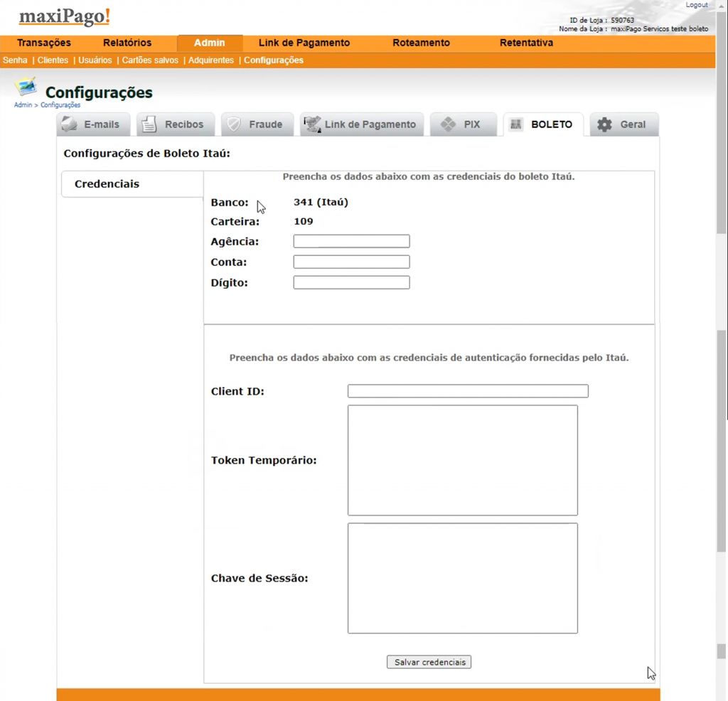Click the Link de Pagamento cart icon

pyautogui.click(x=312, y=124)
